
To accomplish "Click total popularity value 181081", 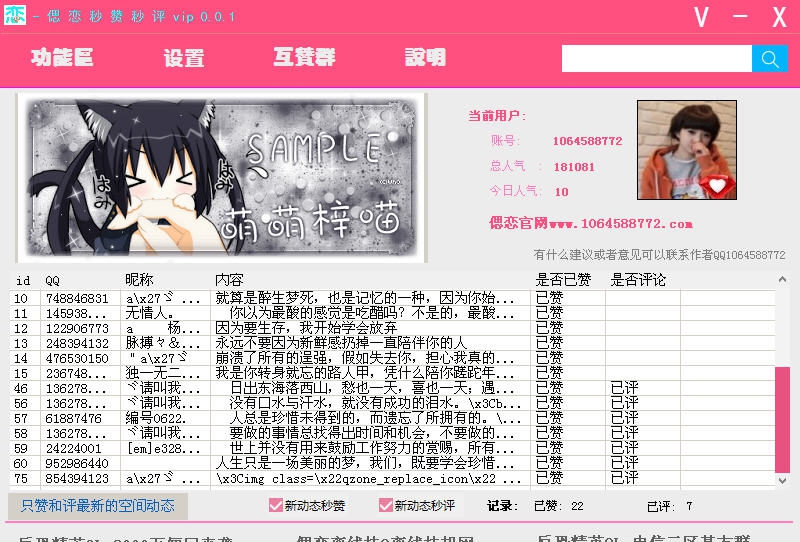I will click(574, 167).
